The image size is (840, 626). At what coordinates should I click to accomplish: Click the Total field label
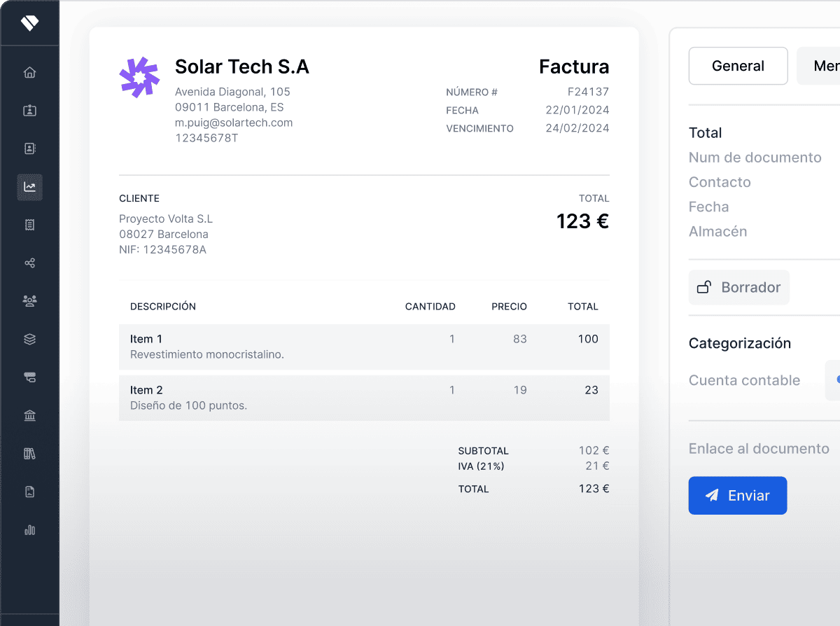(x=705, y=132)
